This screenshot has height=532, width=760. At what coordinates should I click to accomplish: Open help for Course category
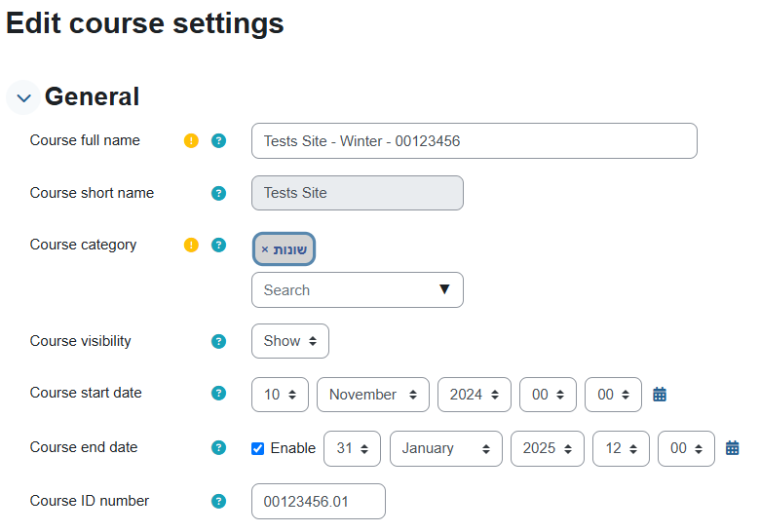pyautogui.click(x=218, y=246)
